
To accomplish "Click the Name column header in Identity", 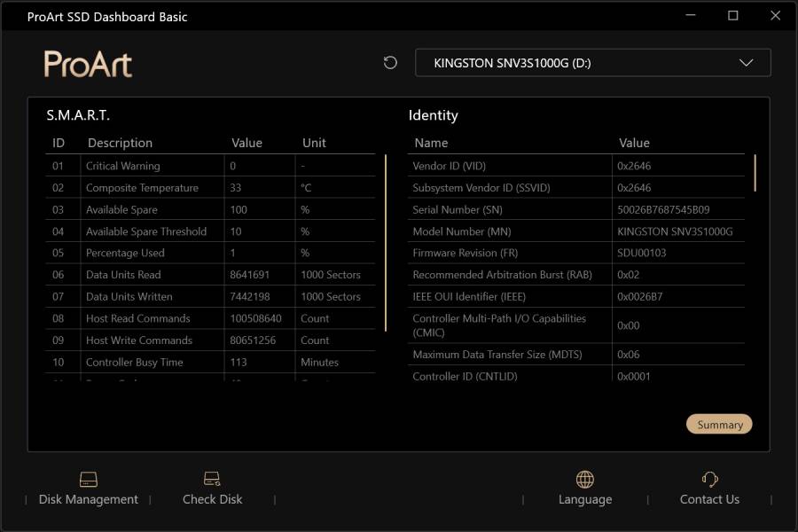I will [431, 143].
